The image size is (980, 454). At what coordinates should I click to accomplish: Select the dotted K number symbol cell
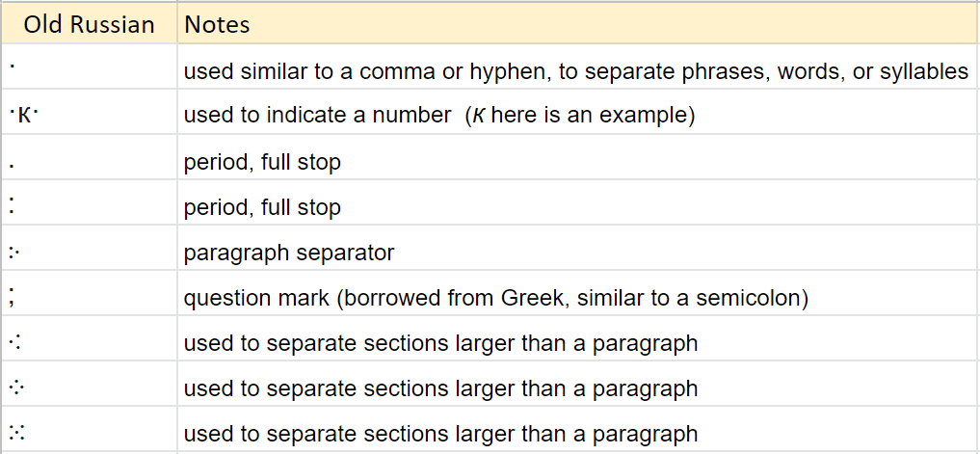(89, 111)
